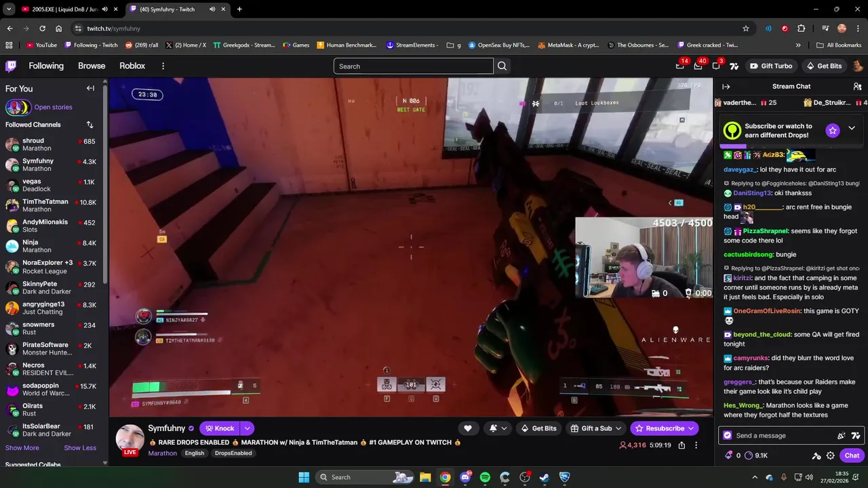This screenshot has height=488, width=868.
Task: Open Spotify from the taskbar
Action: [x=485, y=477]
